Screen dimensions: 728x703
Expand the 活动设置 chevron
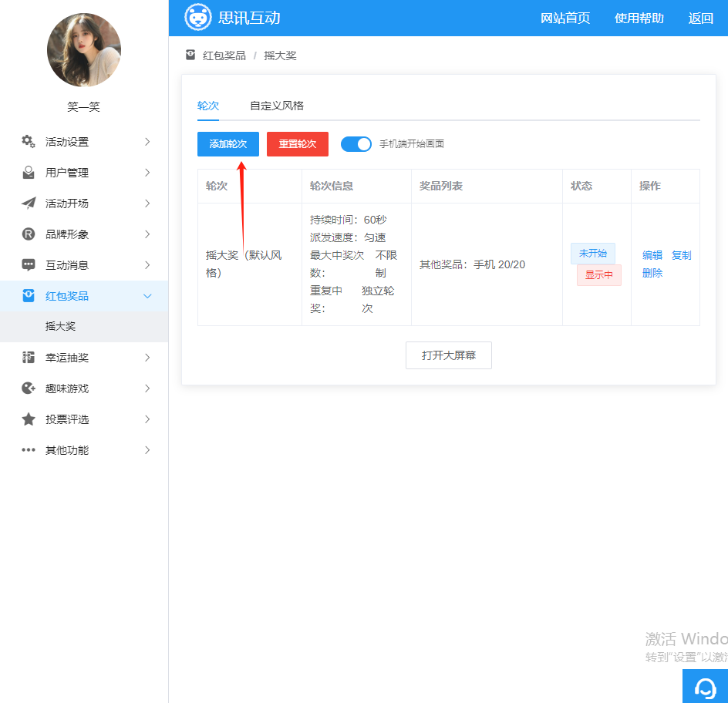pos(147,142)
